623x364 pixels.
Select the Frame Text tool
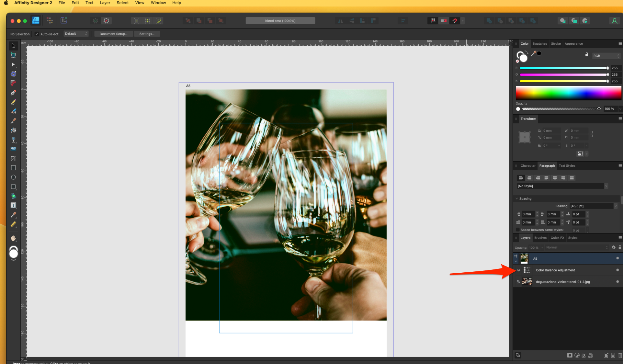pyautogui.click(x=13, y=205)
